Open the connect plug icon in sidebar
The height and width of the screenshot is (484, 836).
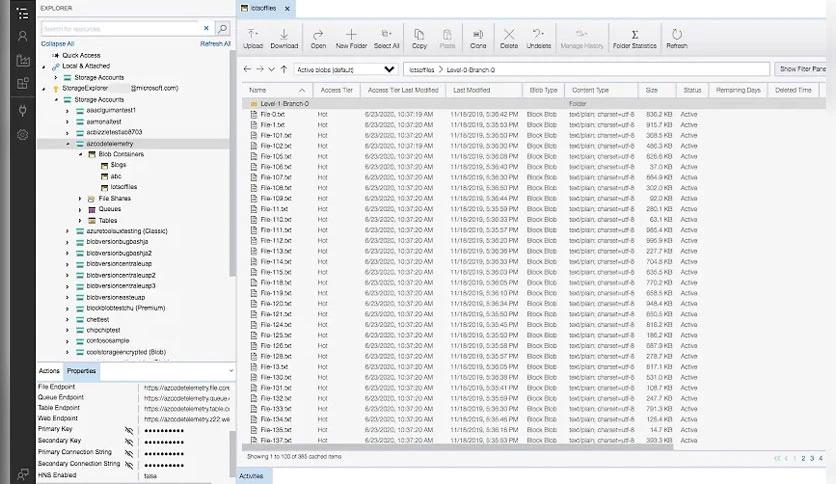[22, 109]
